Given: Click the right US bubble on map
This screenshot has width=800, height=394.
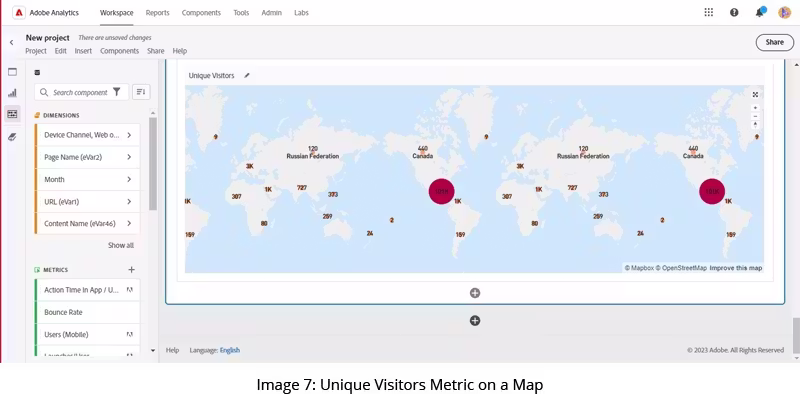Looking at the screenshot, I should [x=712, y=191].
